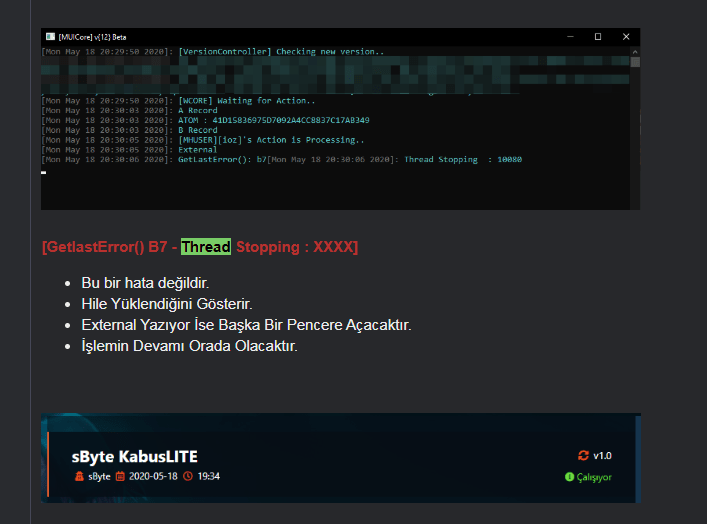Click the sByte author user icon
Viewport: 707px width, 524px height.
click(79, 476)
